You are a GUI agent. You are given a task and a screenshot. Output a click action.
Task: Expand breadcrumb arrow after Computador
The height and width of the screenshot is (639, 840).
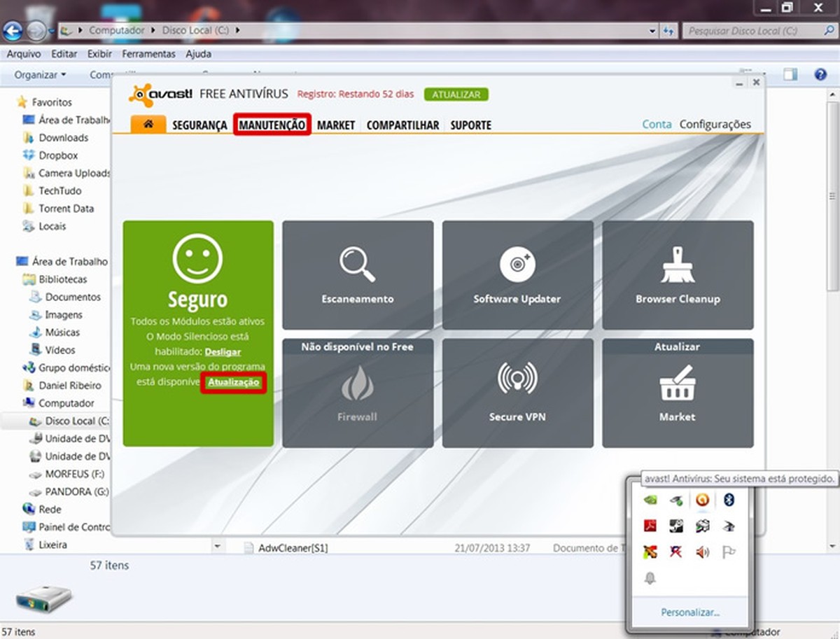pos(153,31)
